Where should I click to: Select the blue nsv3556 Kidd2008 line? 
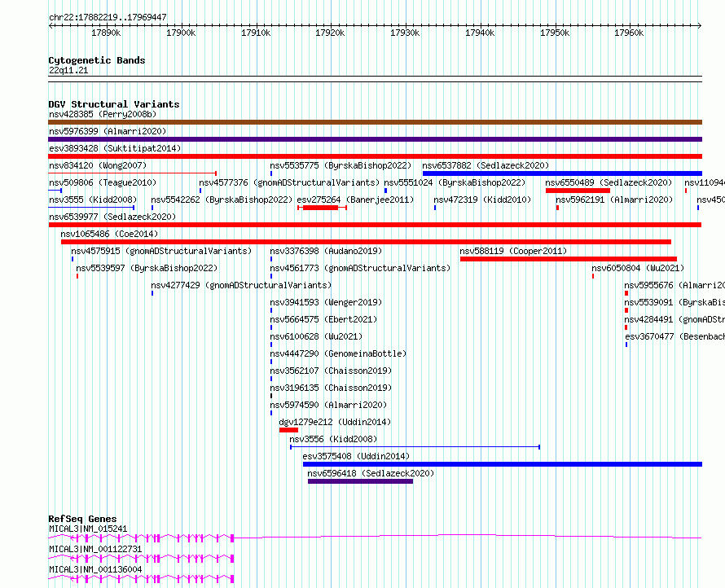[x=415, y=447]
